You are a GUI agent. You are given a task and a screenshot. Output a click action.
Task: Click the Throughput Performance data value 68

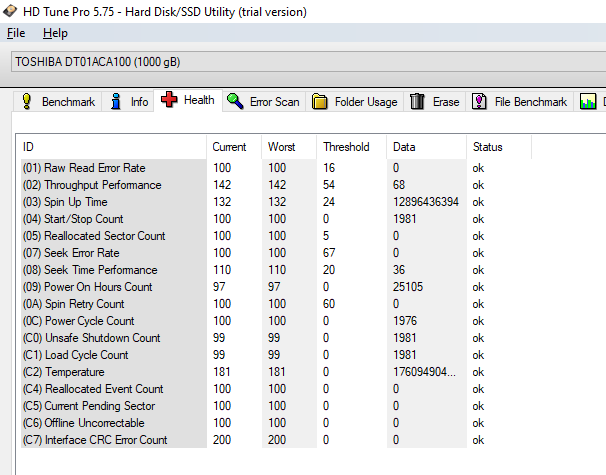pyautogui.click(x=399, y=185)
